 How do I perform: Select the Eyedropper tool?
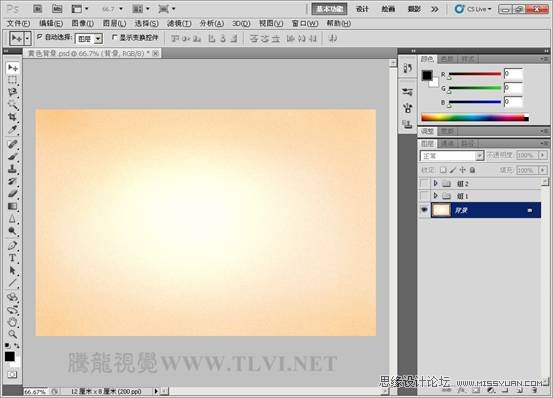pos(13,129)
